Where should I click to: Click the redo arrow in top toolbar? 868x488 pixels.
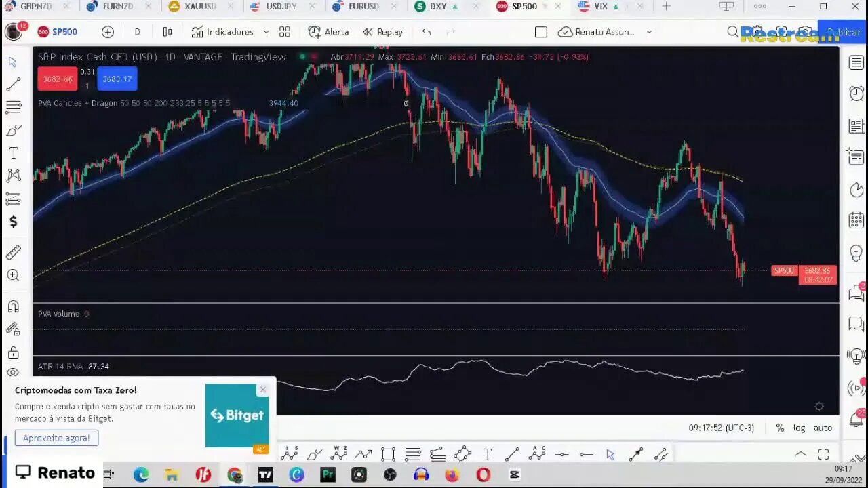click(451, 32)
